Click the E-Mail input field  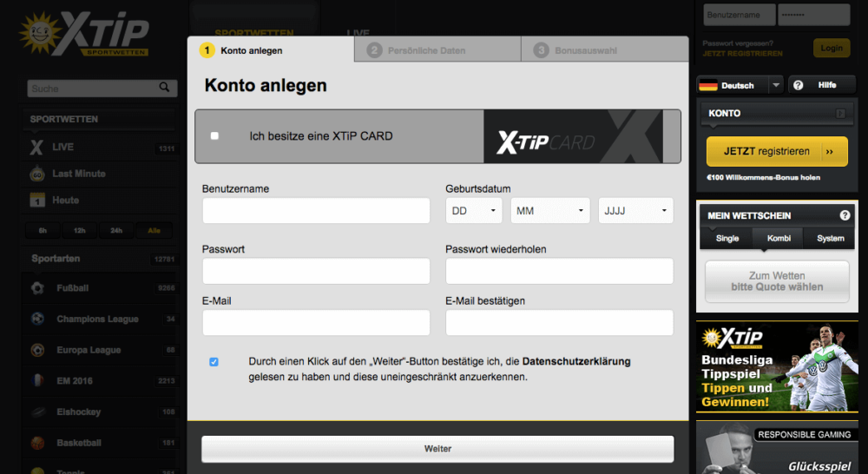click(x=316, y=322)
